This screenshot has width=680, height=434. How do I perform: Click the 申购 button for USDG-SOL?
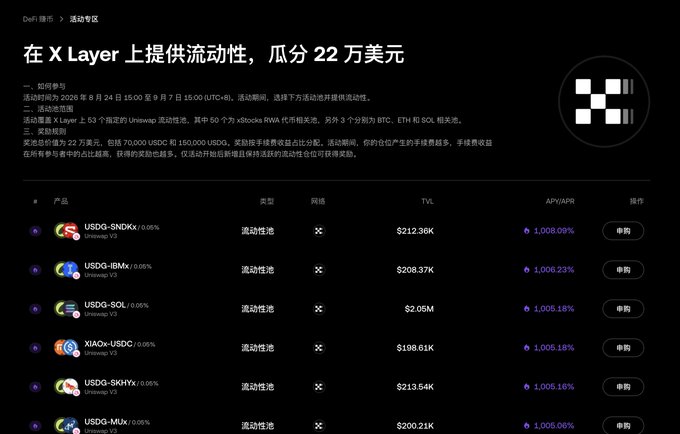pyautogui.click(x=623, y=309)
